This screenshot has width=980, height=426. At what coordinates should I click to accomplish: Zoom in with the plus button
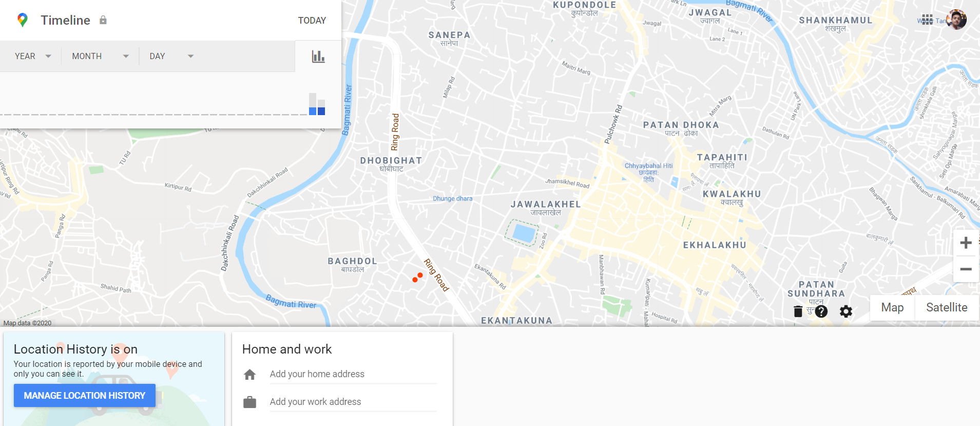(x=966, y=243)
